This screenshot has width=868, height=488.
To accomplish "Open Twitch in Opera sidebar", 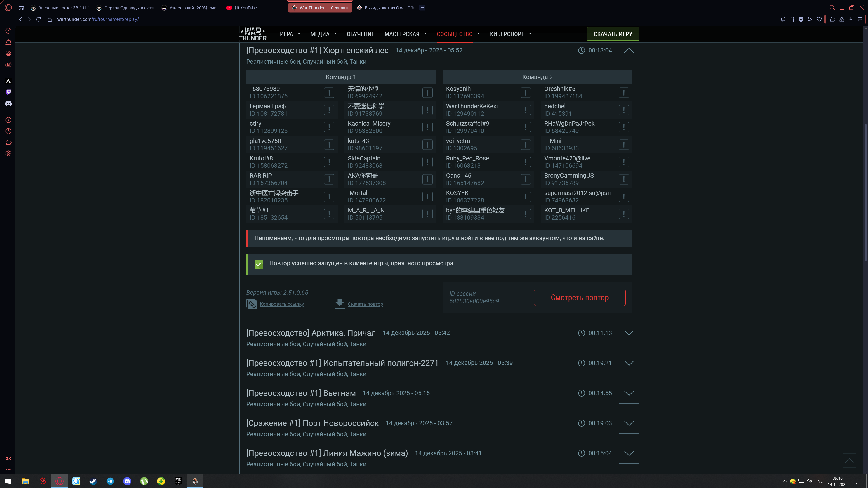I will pos(8,92).
